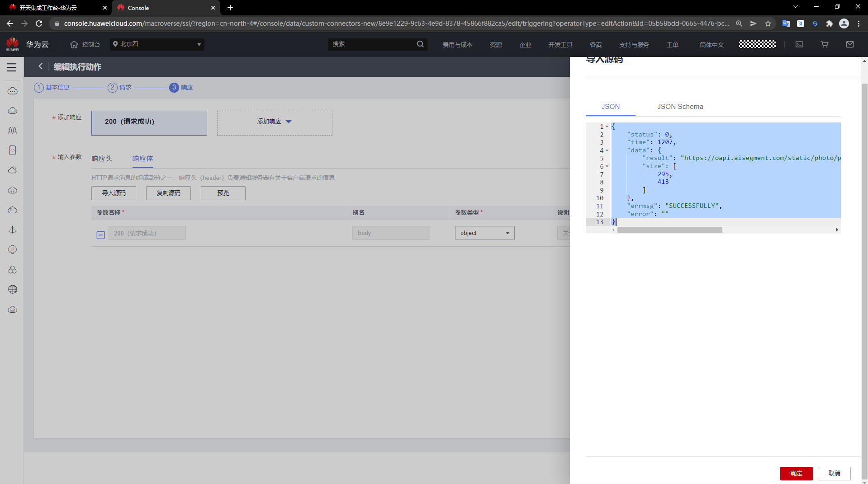
Task: Click the header search magnifier icon
Action: 420,44
